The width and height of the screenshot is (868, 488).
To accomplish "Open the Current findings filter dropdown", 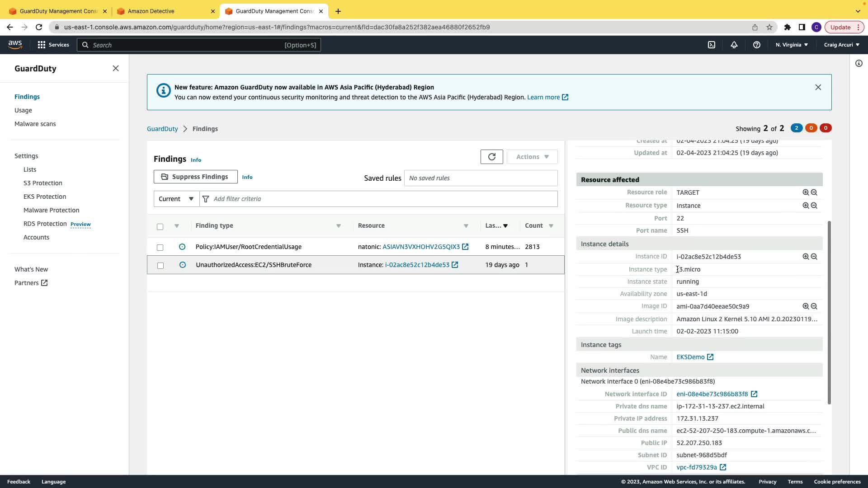I will pyautogui.click(x=176, y=199).
